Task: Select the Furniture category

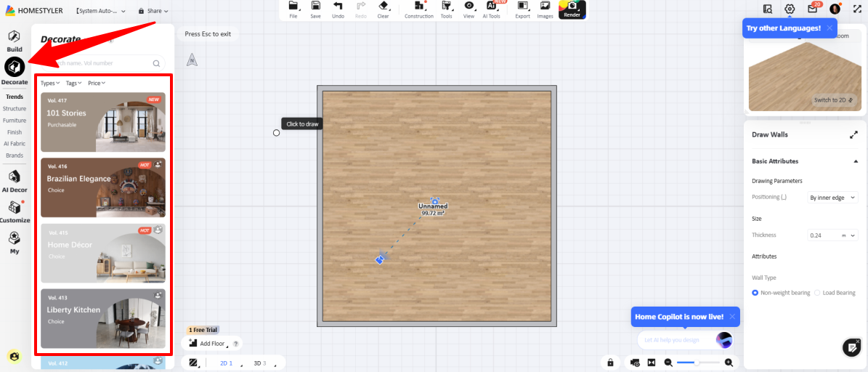Action: pyautogui.click(x=15, y=120)
